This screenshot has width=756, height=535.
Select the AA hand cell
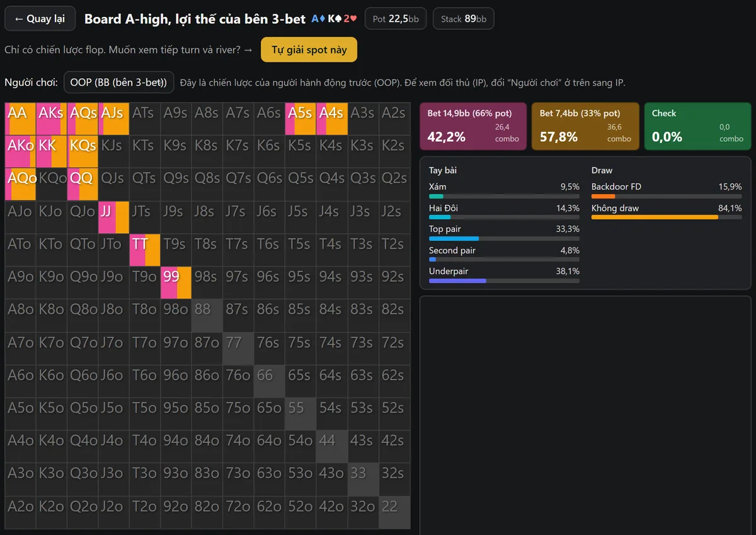pyautogui.click(x=20, y=118)
